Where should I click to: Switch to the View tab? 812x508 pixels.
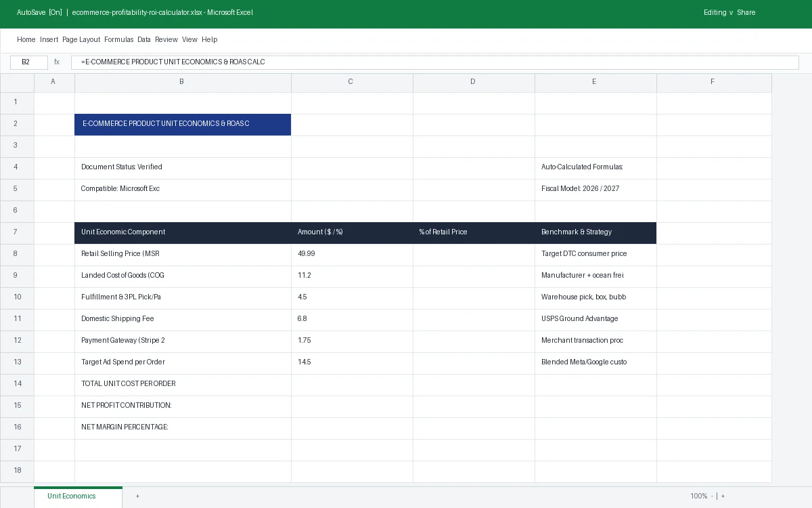coord(189,39)
